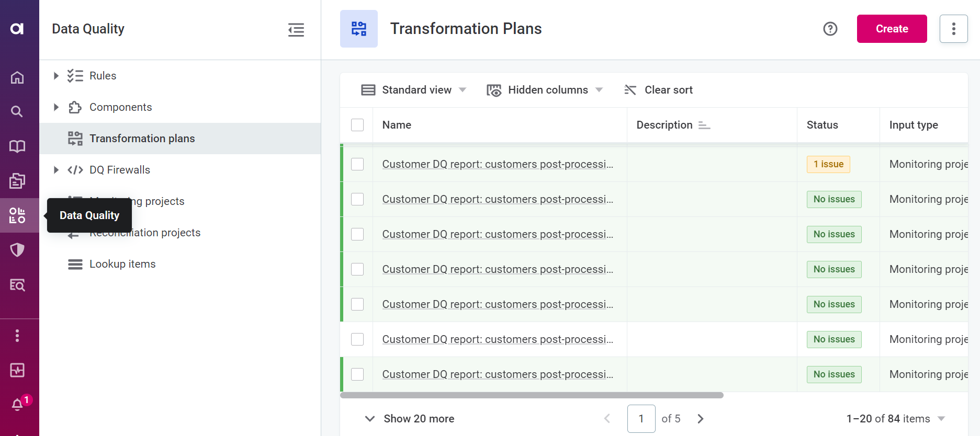Select Transformation plans in navigation
This screenshot has width=980, height=436.
142,139
